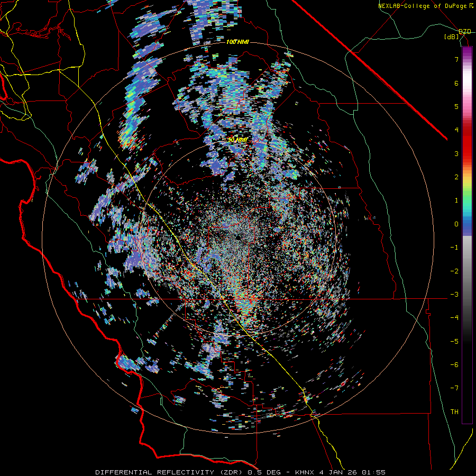Click the 3 dB scale value
476x476 pixels.
(456, 153)
